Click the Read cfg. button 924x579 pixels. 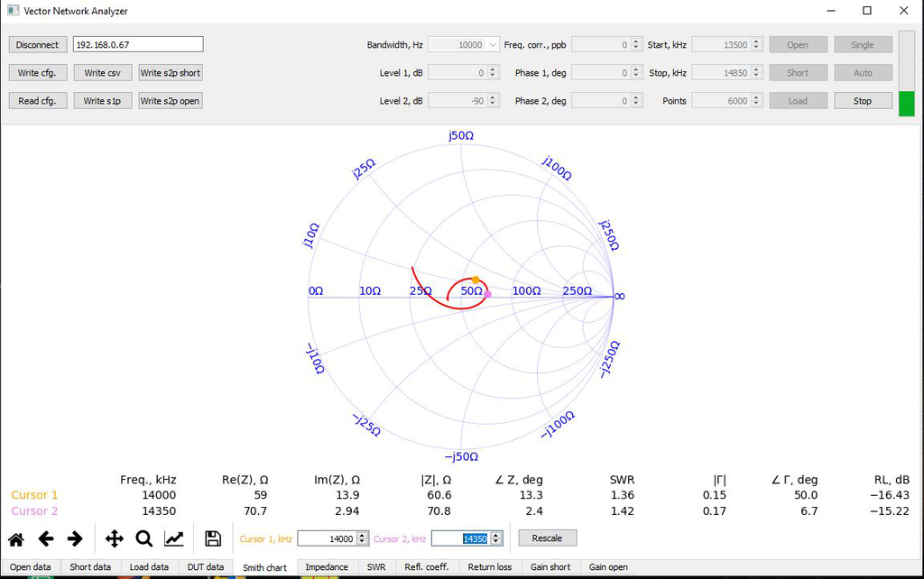(x=37, y=101)
